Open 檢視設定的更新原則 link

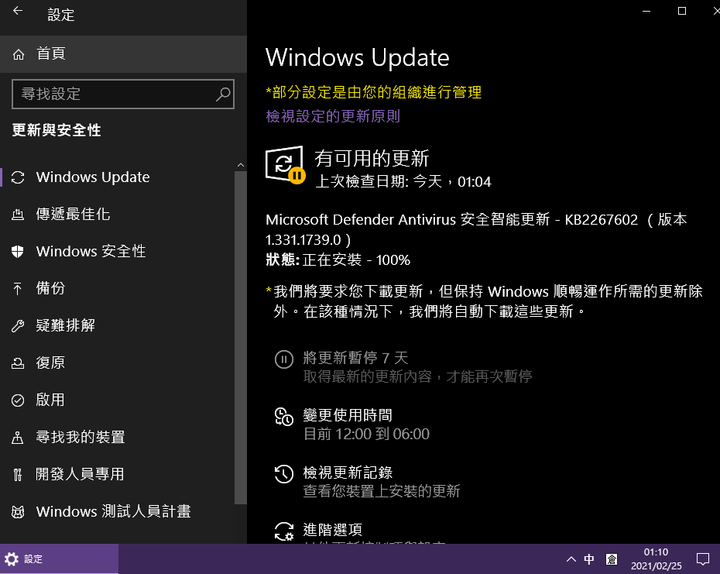pos(333,116)
